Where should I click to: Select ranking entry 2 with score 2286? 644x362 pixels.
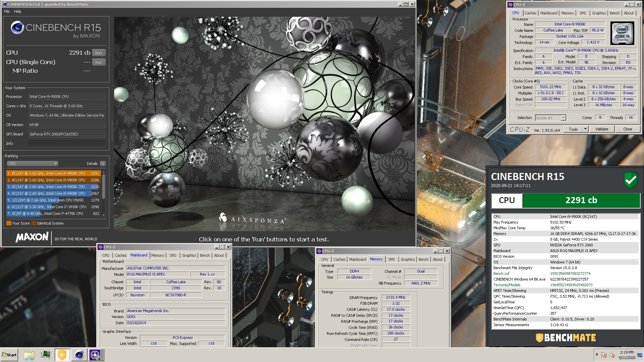click(54, 180)
